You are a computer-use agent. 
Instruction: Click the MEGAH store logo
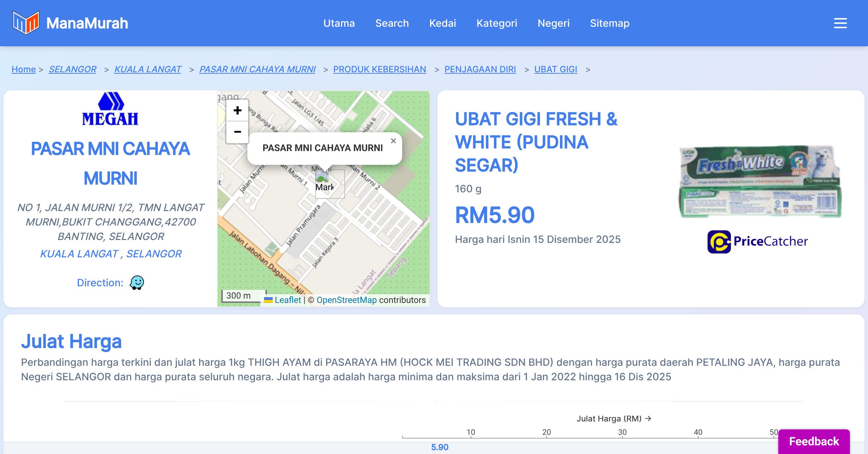pos(110,109)
